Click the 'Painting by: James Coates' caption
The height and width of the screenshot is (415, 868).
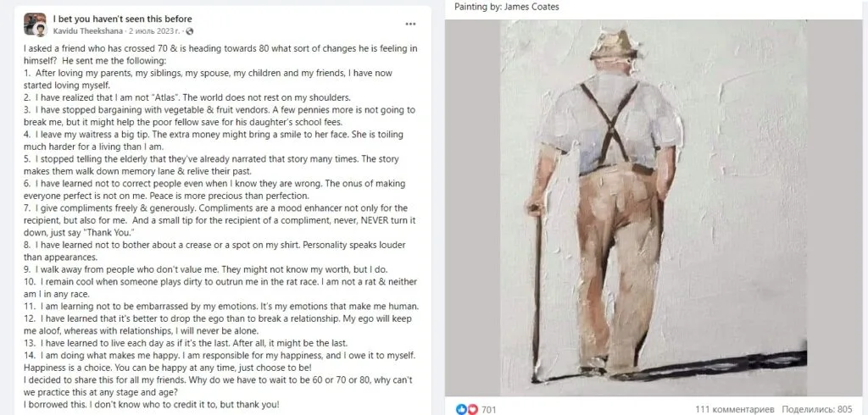point(507,7)
